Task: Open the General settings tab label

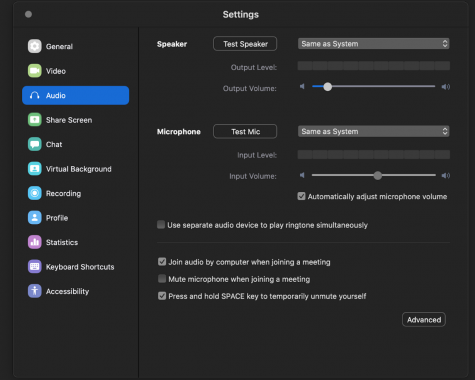Action: (59, 47)
